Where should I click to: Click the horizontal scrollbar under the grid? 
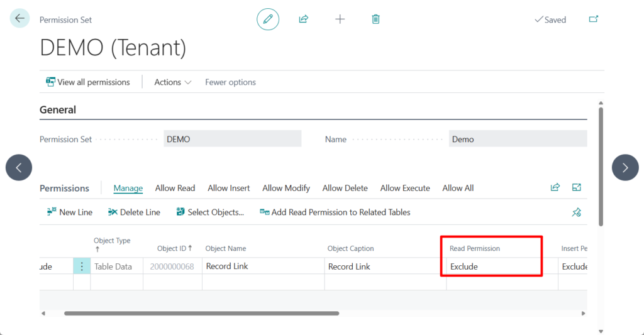pos(201,313)
